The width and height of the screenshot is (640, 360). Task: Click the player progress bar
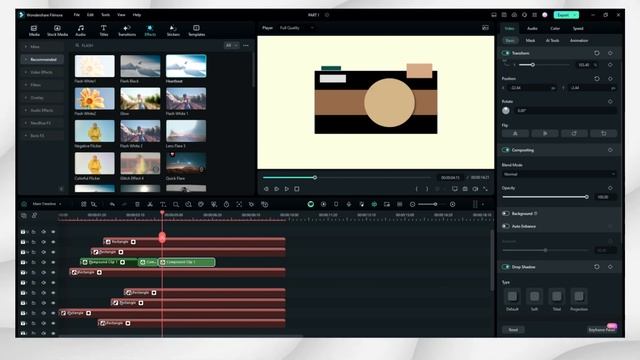coord(347,178)
